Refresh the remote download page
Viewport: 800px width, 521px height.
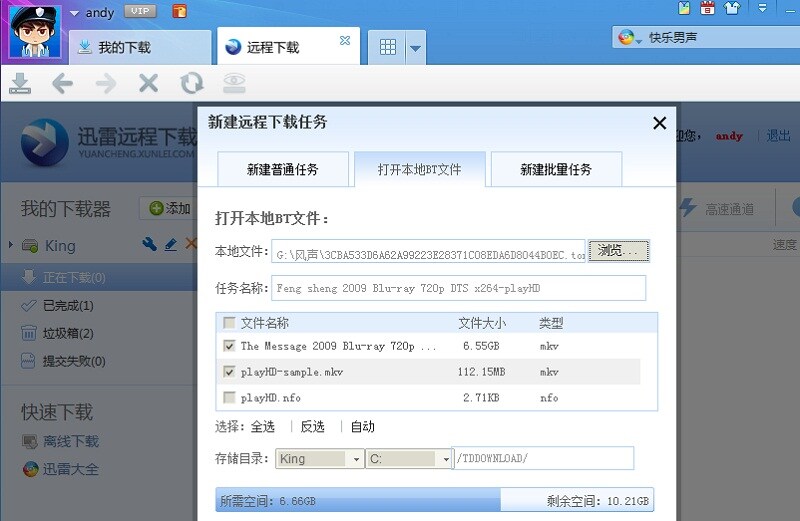(x=192, y=83)
